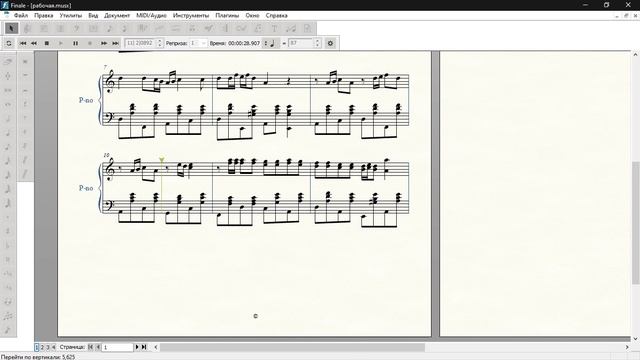
Task: Open the Плагины menu
Action: (x=227, y=16)
